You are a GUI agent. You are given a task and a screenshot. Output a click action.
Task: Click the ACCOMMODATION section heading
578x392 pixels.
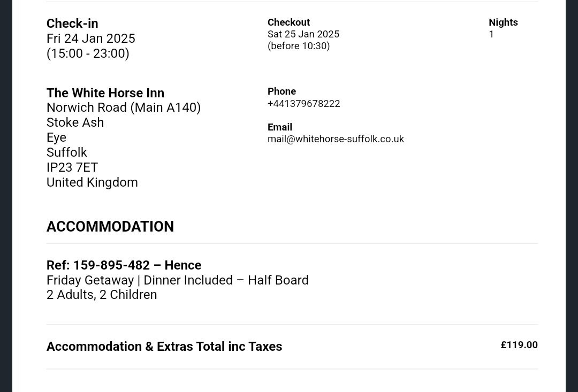110,227
